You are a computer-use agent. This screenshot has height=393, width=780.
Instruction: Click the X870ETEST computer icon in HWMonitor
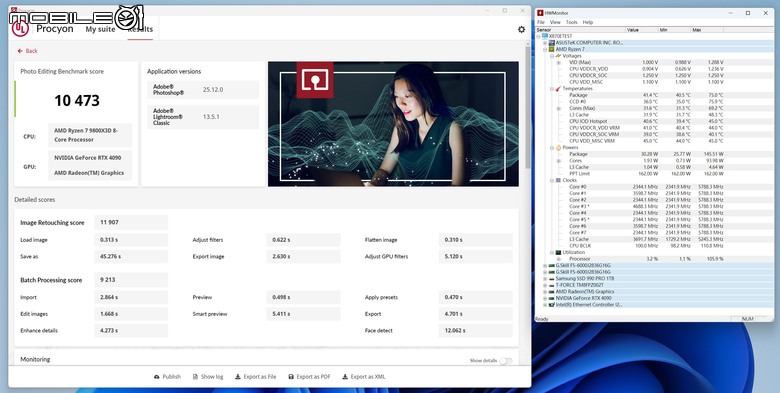tap(545, 36)
